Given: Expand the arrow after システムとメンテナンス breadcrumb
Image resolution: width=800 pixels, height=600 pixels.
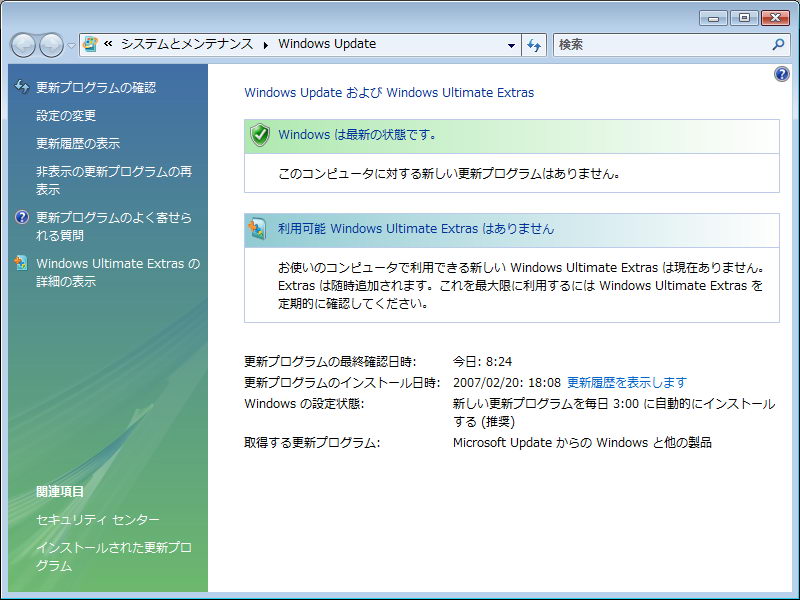Looking at the screenshot, I should click(266, 45).
